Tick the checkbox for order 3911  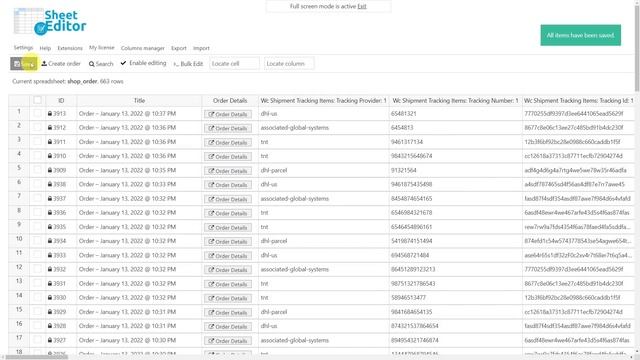38,142
